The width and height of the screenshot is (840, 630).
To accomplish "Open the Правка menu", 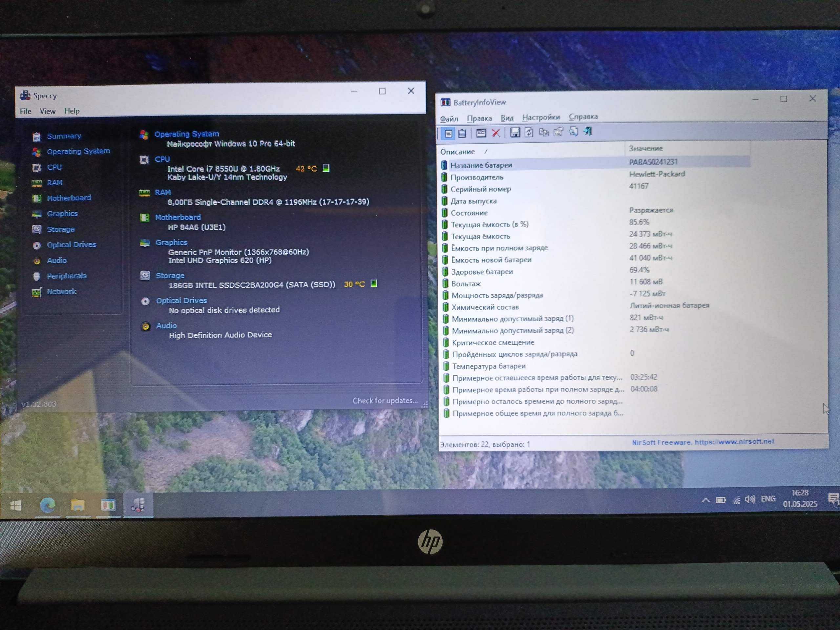I will 479,118.
